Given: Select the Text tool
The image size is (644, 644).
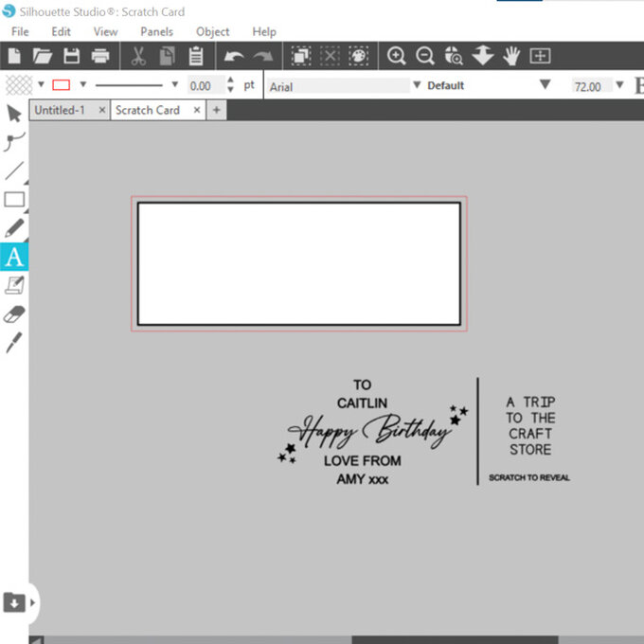Looking at the screenshot, I should [14, 257].
